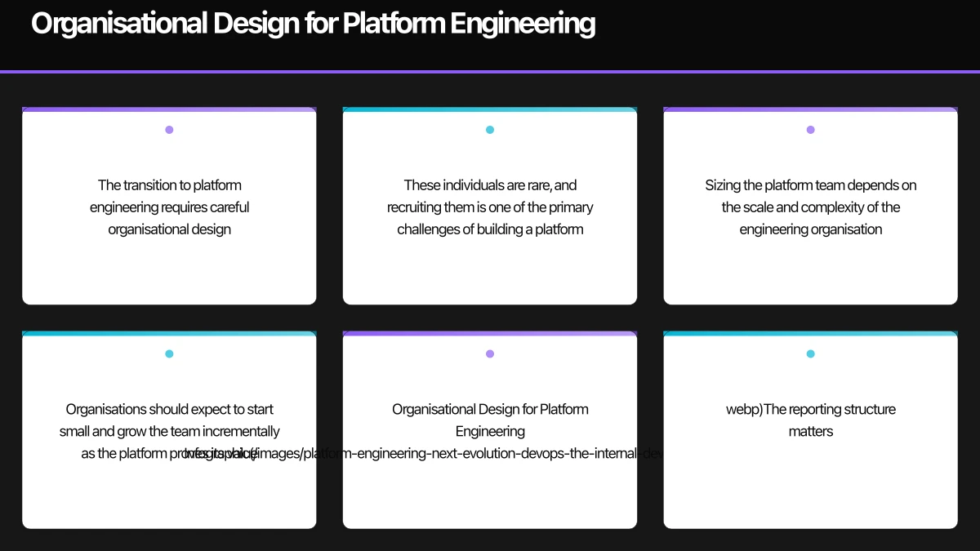Click the Organisational Design for Platform Engineering title
Screen dimensions: 980x551
point(314,23)
